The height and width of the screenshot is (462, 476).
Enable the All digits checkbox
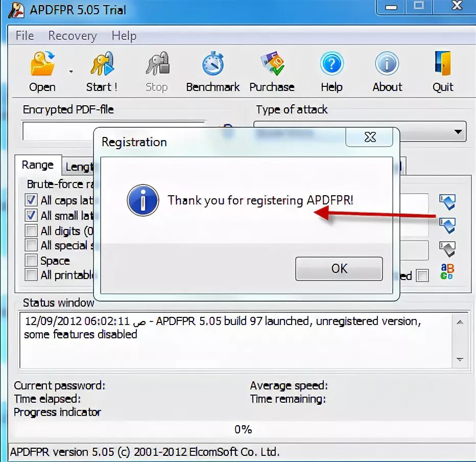click(30, 230)
